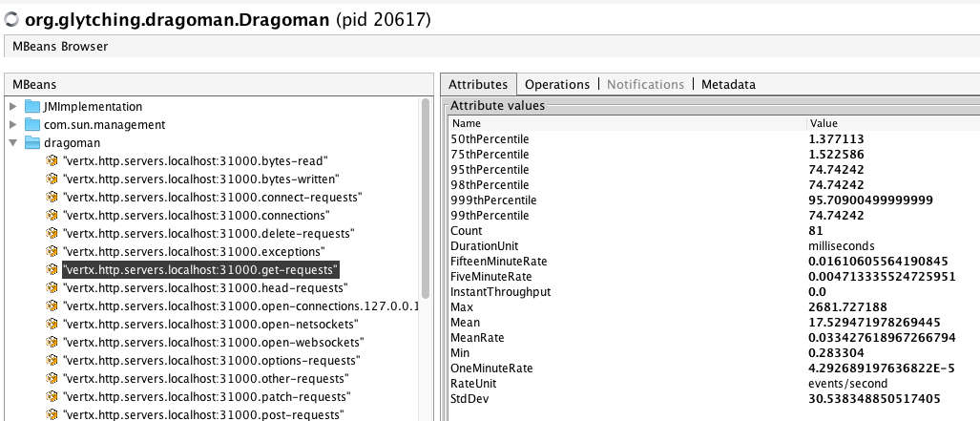Image resolution: width=980 pixels, height=421 pixels.
Task: Click the dragoman folder icon
Action: (x=31, y=142)
